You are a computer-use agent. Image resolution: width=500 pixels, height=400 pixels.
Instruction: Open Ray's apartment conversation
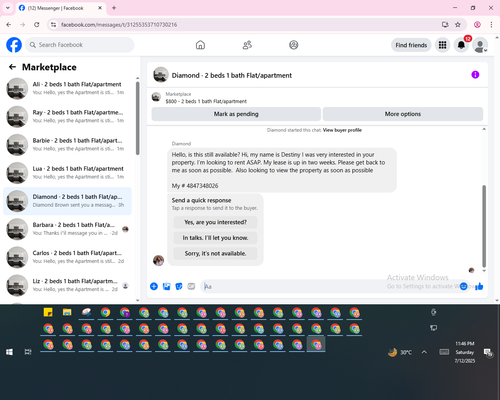(x=68, y=116)
